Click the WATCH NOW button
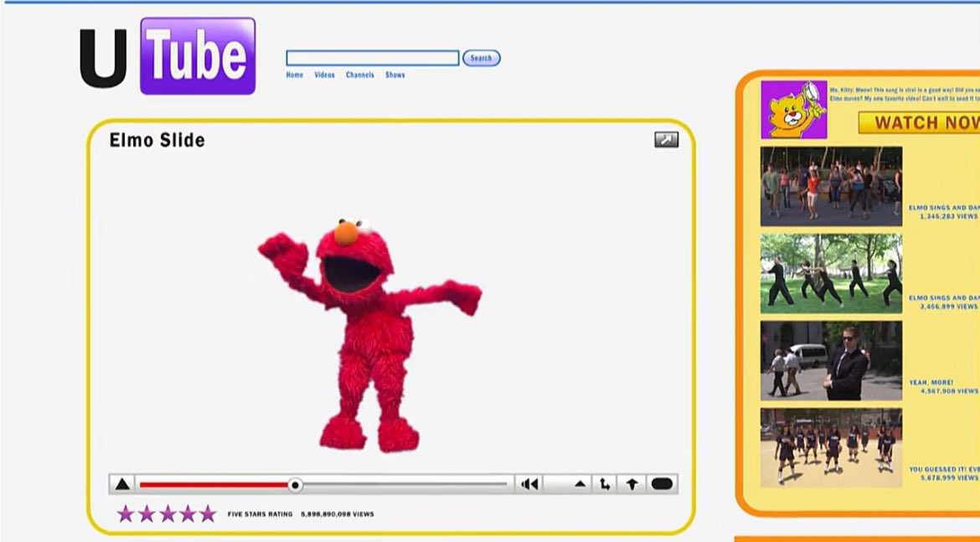The width and height of the screenshot is (980, 542). [919, 122]
